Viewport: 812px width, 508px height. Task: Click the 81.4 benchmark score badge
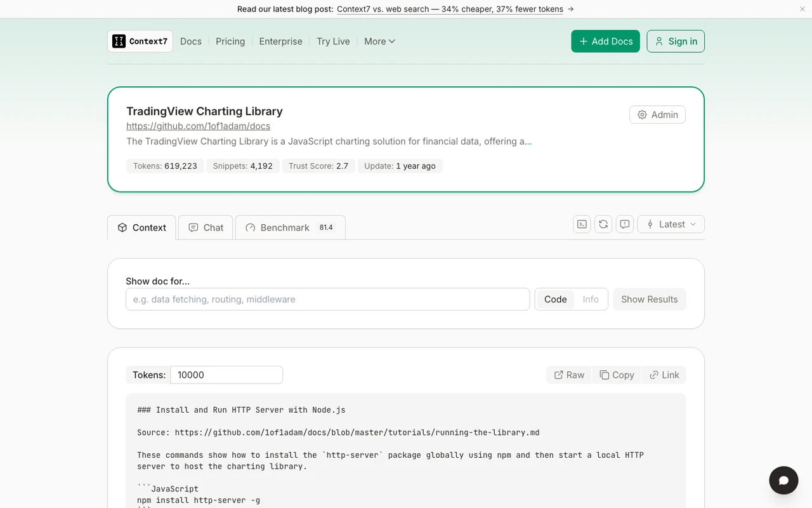[326, 227]
